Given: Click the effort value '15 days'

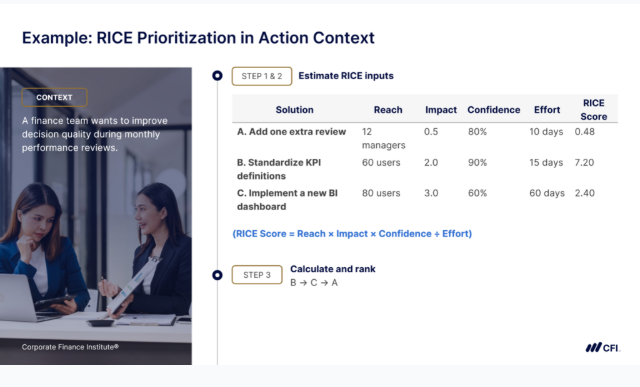Looking at the screenshot, I should 546,162.
